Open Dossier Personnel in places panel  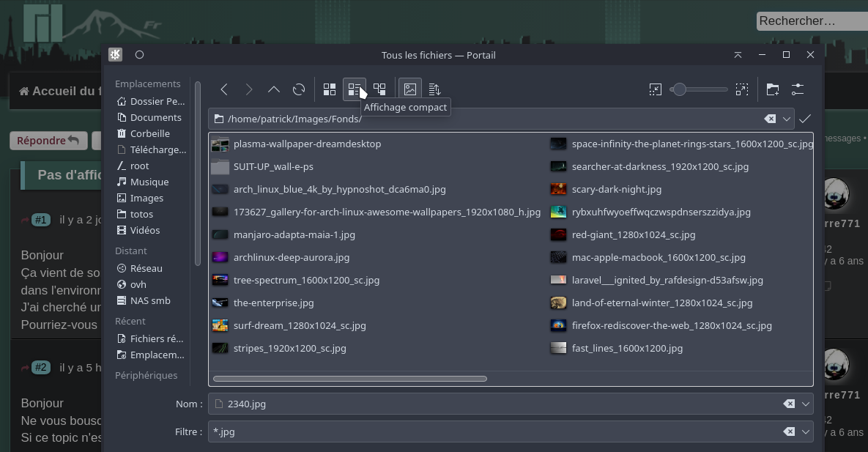[151, 101]
